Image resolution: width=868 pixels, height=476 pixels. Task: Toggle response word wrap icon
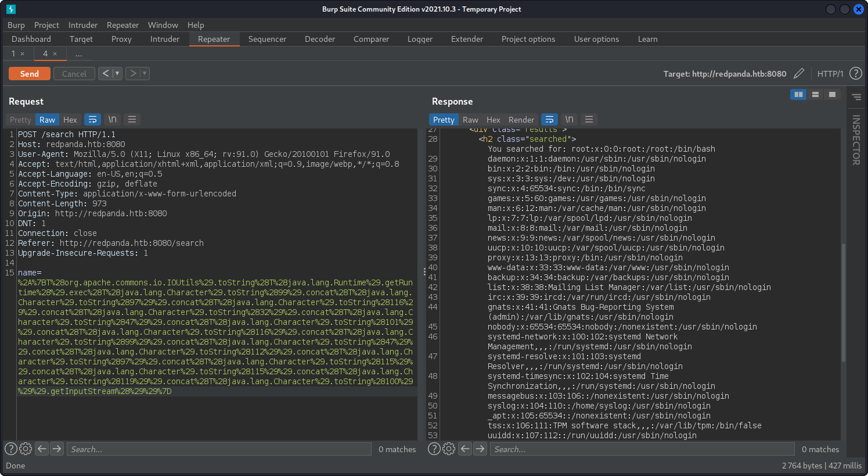point(549,119)
